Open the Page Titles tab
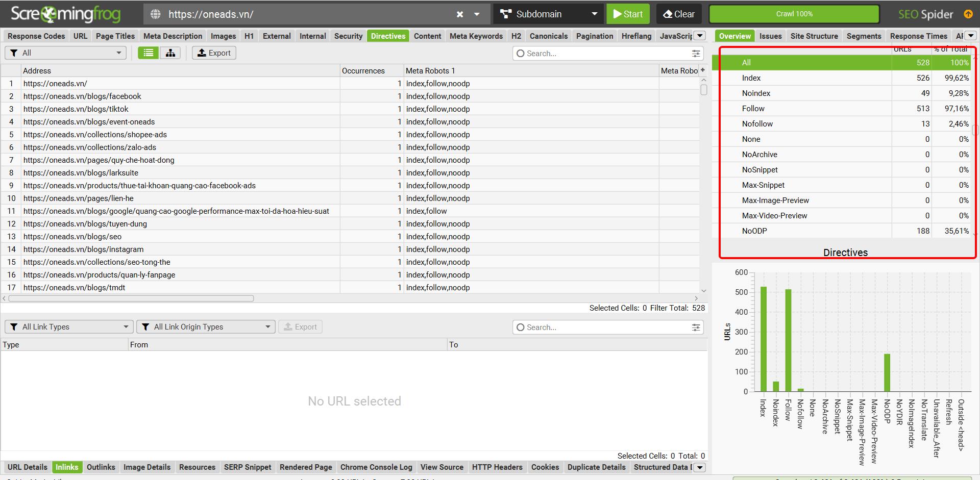Viewport: 980px width, 480px height. pyautogui.click(x=115, y=36)
